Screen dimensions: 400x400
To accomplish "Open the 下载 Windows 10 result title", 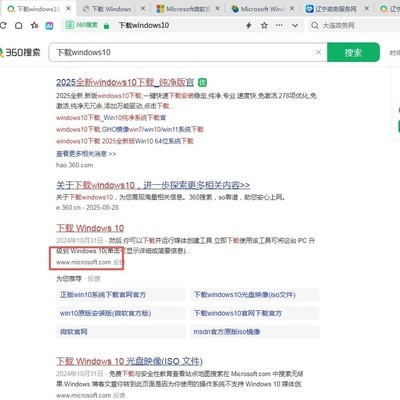I will pos(90,228).
